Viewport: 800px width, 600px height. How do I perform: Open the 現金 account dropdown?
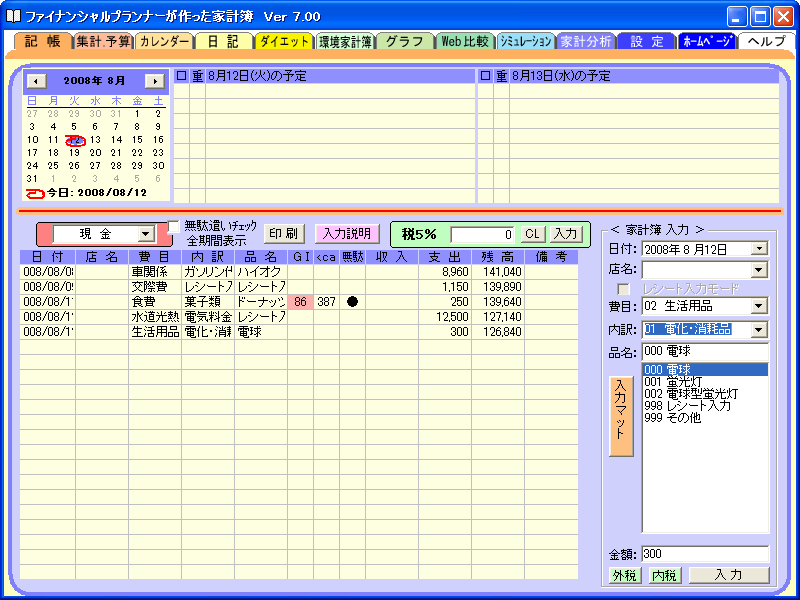pyautogui.click(x=146, y=234)
